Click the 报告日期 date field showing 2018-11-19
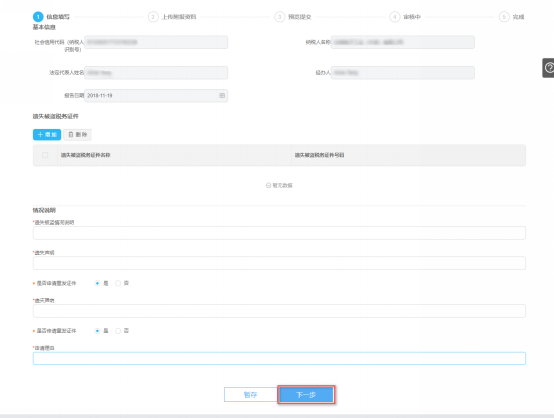Image resolution: width=554 pixels, height=418 pixels. click(x=156, y=95)
